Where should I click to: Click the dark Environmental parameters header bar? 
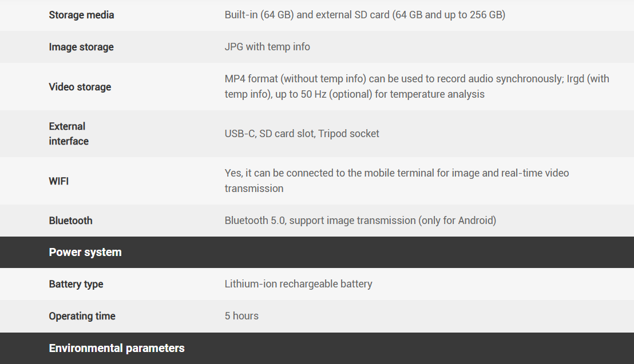click(x=401, y=348)
